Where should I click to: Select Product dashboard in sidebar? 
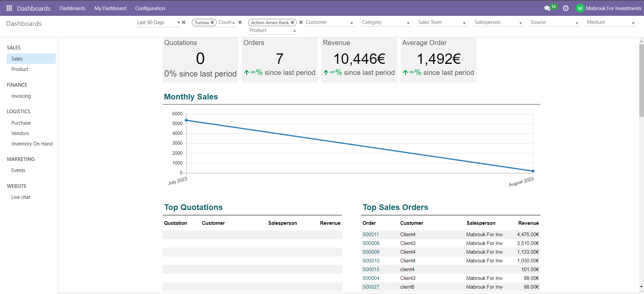[31, 69]
